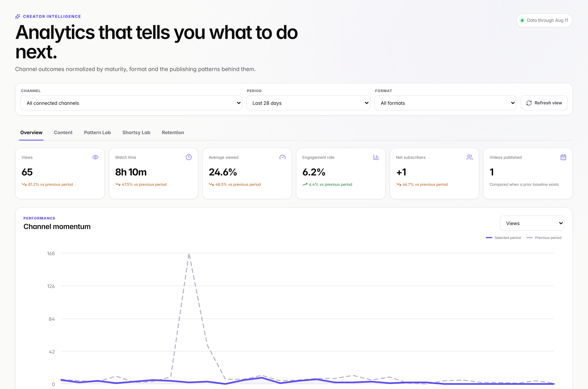Click the Channel momentum heading
588x389 pixels.
click(x=57, y=226)
